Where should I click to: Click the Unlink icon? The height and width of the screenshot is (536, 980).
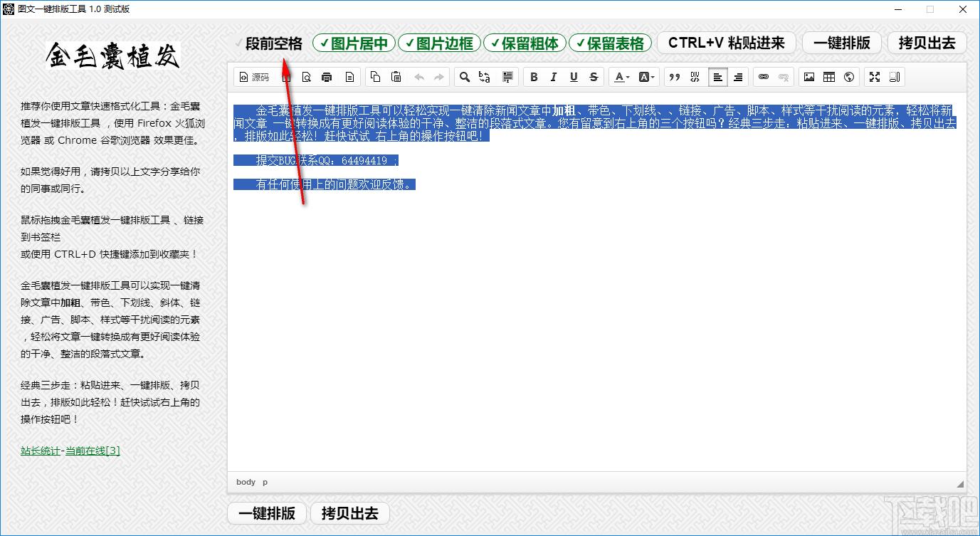point(784,77)
